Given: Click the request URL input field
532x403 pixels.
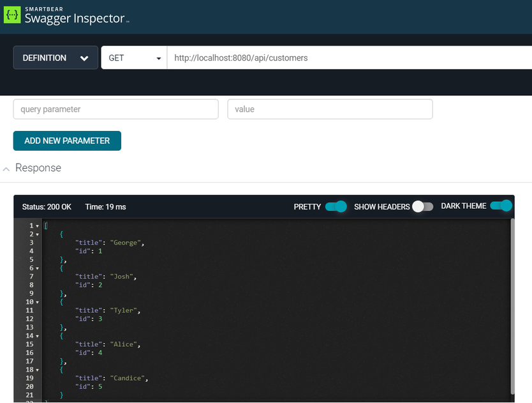Looking at the screenshot, I should tap(348, 58).
